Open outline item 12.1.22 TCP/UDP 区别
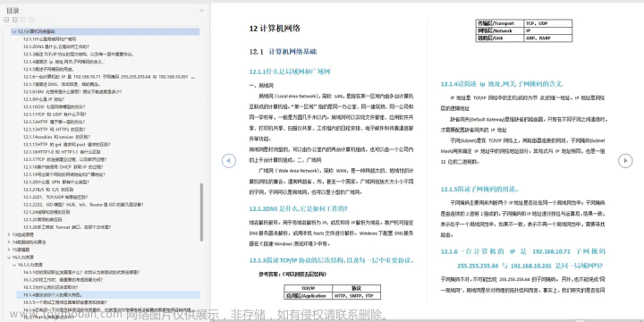Image resolution: width=644 pixels, height=322 pixels. (55, 197)
